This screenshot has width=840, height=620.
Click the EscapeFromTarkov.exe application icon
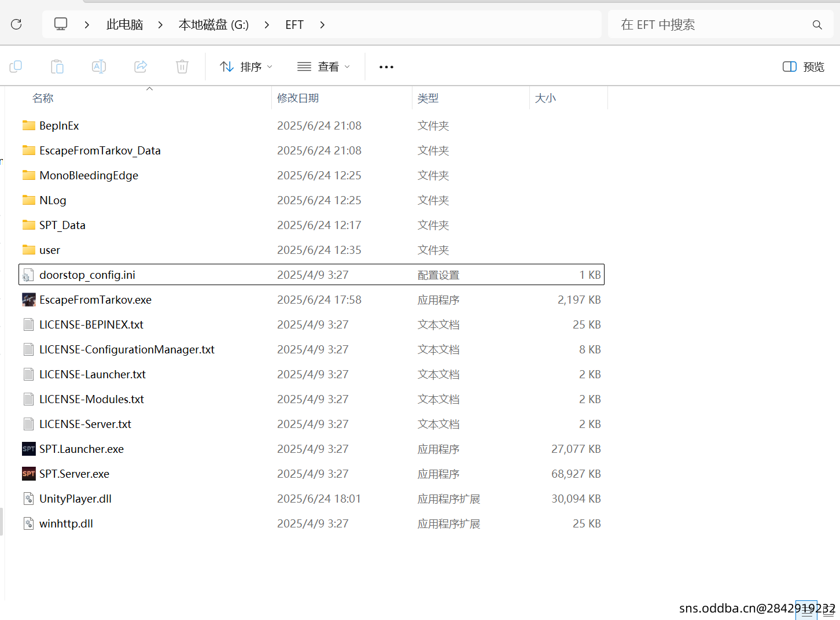click(29, 300)
